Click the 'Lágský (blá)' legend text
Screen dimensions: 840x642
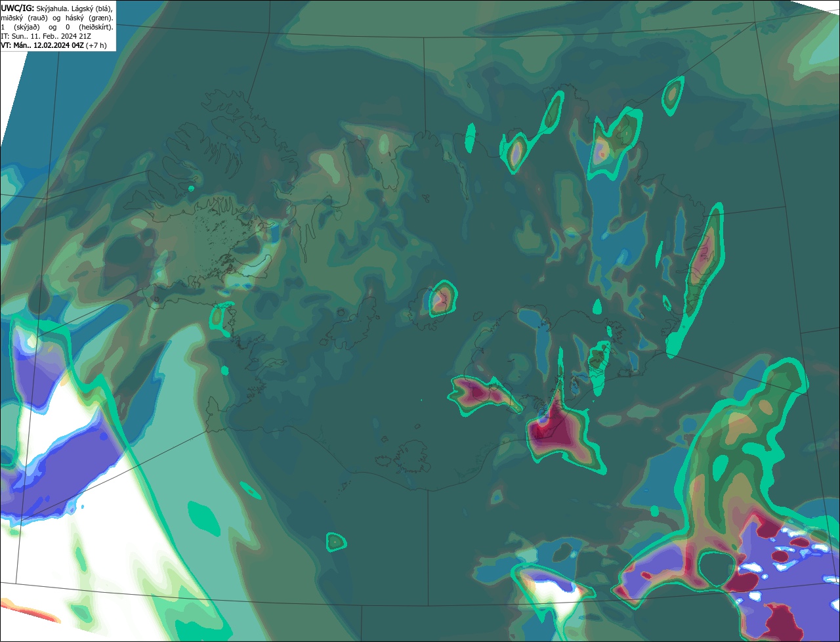click(93, 9)
